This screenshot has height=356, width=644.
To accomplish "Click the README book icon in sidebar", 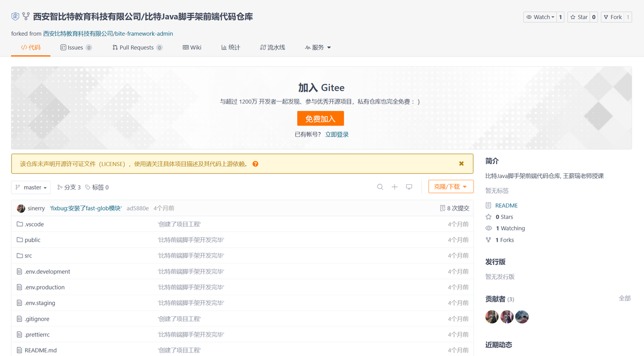I will 489,205.
